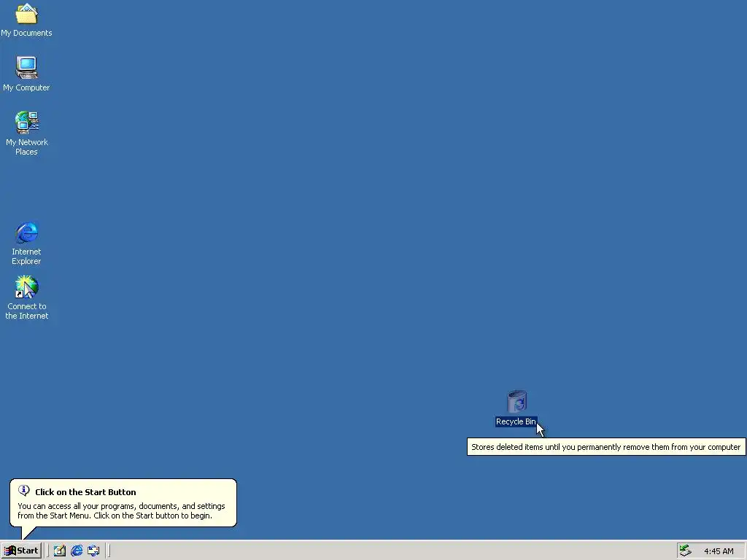Click the network connection tray icon
The height and width of the screenshot is (560, 747).
(685, 551)
